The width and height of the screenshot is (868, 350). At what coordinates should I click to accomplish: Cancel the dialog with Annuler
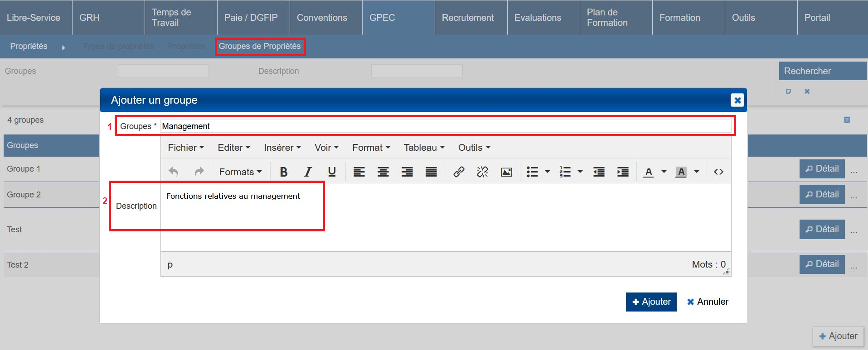708,302
